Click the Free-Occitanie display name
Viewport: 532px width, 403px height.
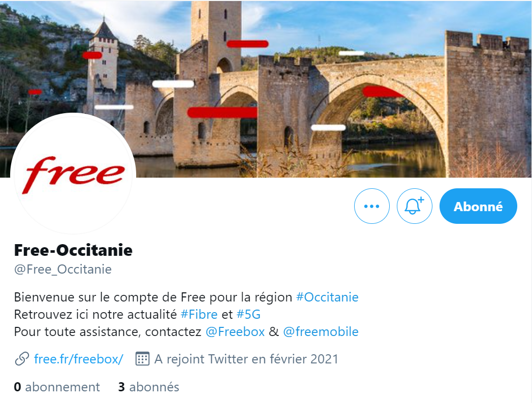pos(73,250)
